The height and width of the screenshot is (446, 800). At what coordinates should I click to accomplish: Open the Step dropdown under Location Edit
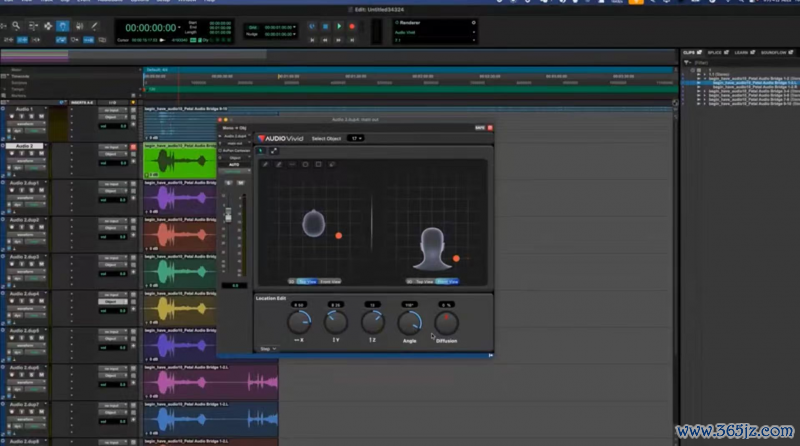click(x=268, y=348)
